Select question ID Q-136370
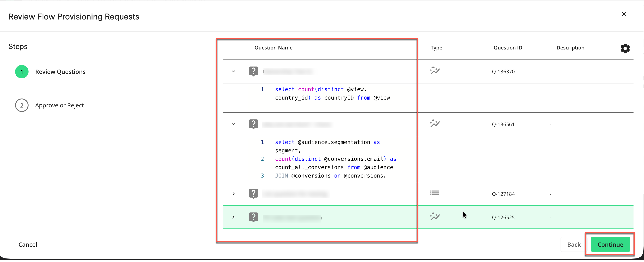Viewport: 644px width, 262px height. point(503,72)
